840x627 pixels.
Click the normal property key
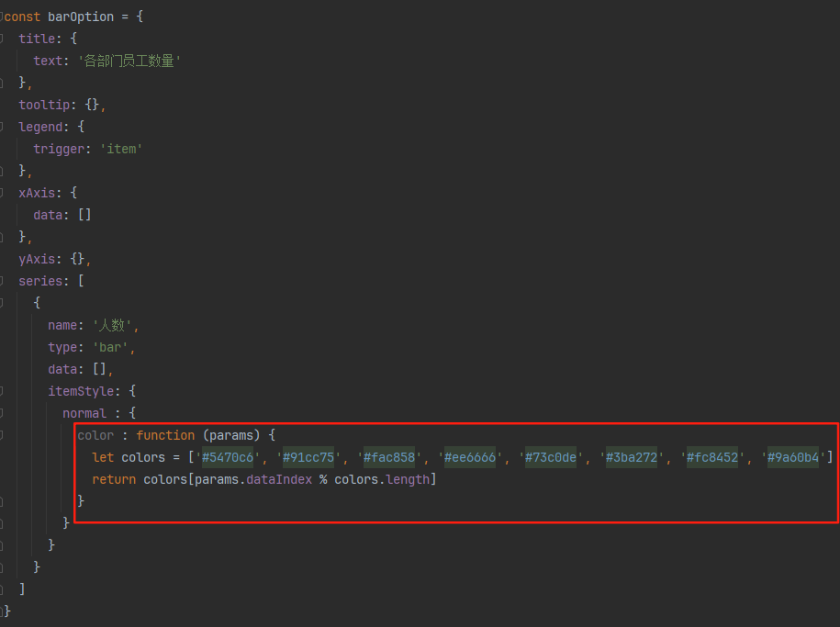84,413
